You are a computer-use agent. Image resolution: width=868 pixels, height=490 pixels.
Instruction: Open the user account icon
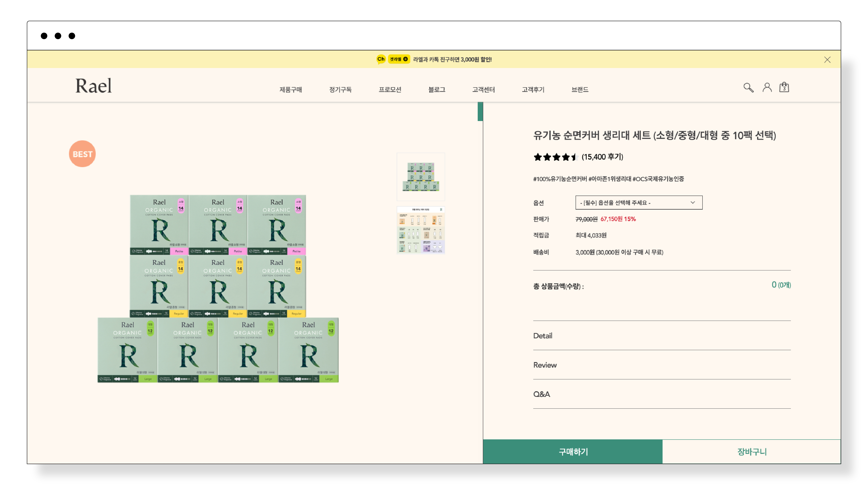coord(767,88)
